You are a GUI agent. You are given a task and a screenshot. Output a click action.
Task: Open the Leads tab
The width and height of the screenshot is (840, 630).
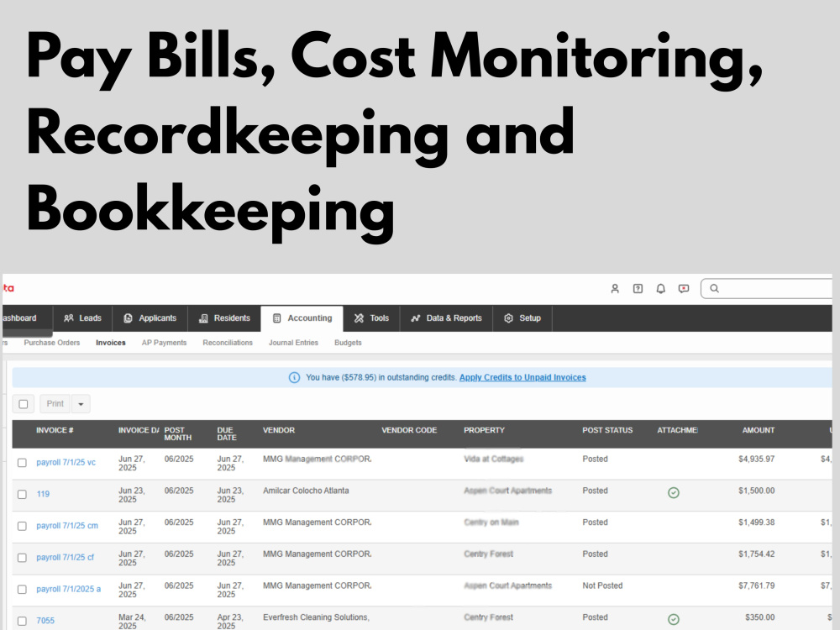[83, 318]
